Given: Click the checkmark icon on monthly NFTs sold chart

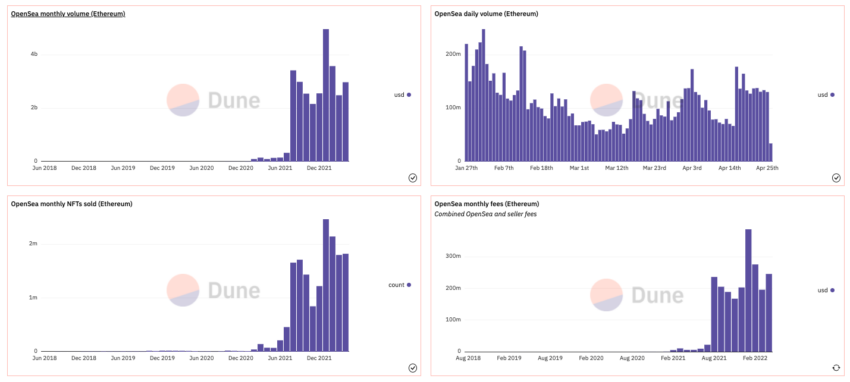Looking at the screenshot, I should (x=413, y=368).
